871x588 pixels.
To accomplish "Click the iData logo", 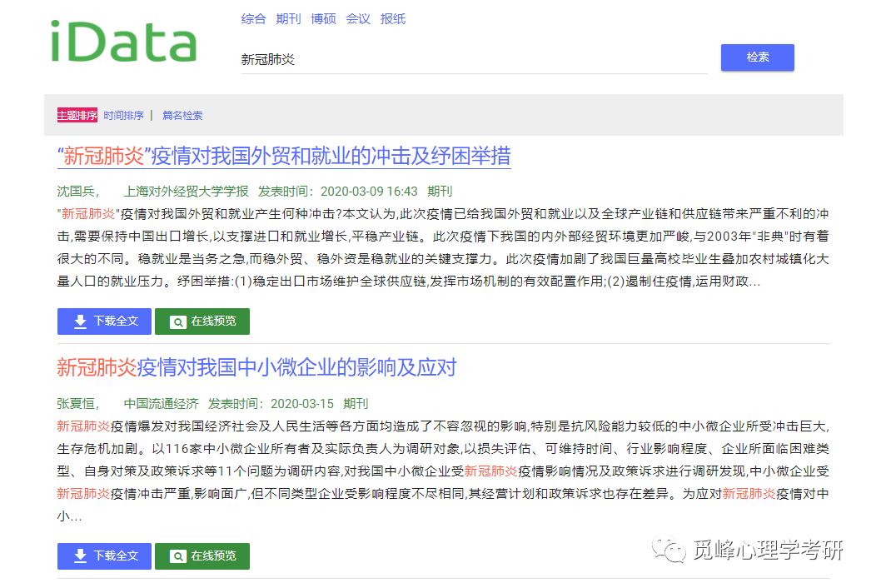I will (124, 42).
